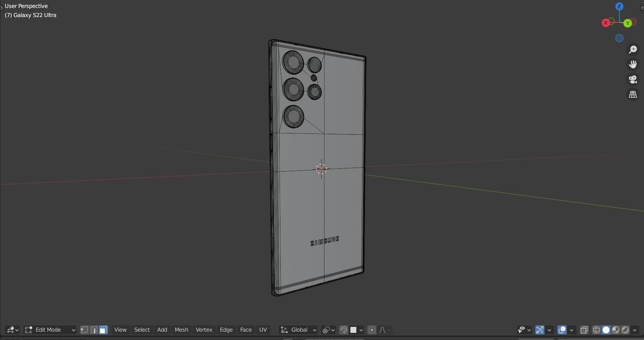Toggle proportional editing
The height and width of the screenshot is (340, 644).
372,330
